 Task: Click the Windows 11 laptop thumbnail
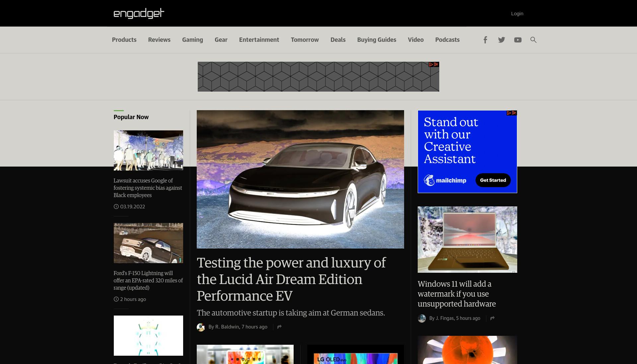click(x=467, y=240)
